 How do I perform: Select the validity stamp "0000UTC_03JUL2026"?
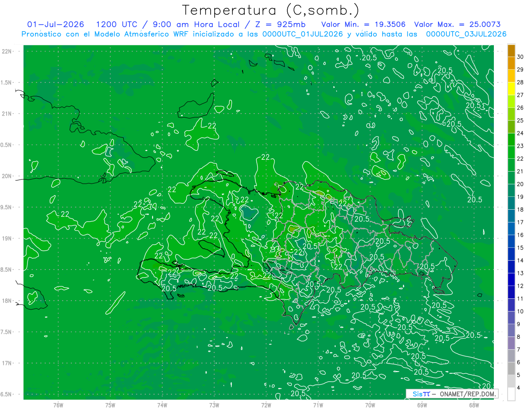click(466, 34)
